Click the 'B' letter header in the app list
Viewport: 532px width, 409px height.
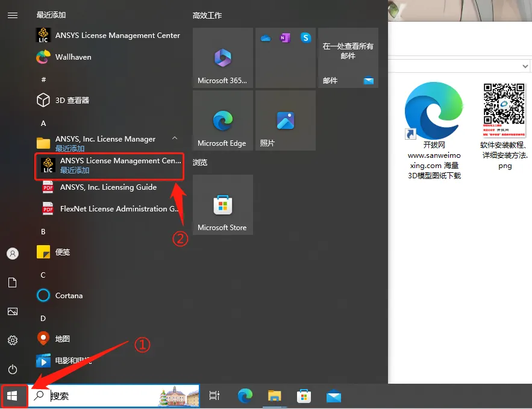tap(43, 232)
